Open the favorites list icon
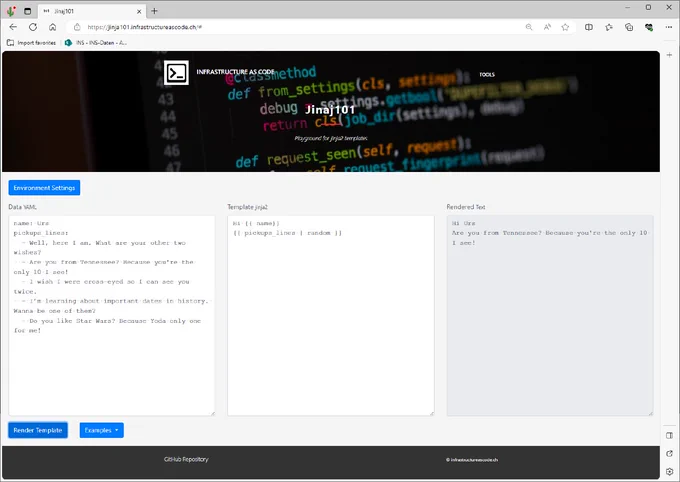The image size is (680, 482). pos(609,27)
